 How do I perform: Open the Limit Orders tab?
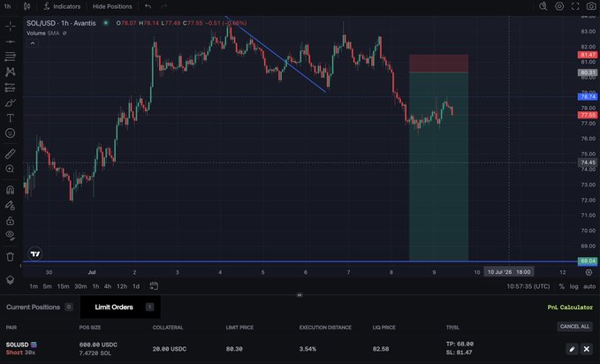[x=120, y=307]
